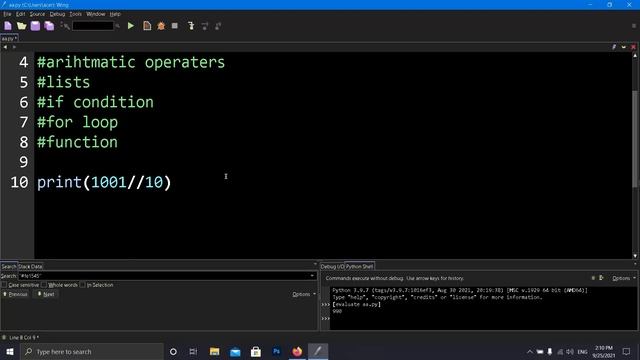Image resolution: width=640 pixels, height=360 pixels.
Task: Open the Help menu
Action: coord(115,14)
